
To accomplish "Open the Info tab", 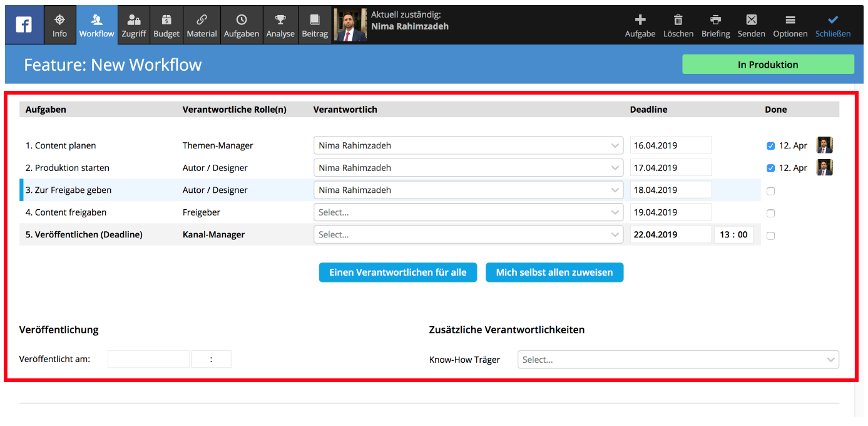I will (60, 25).
